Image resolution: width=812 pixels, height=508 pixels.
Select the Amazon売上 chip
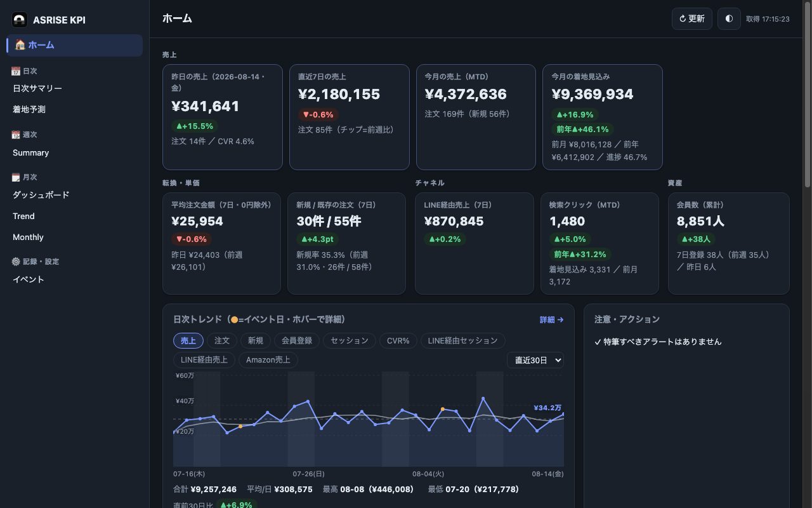tap(268, 360)
